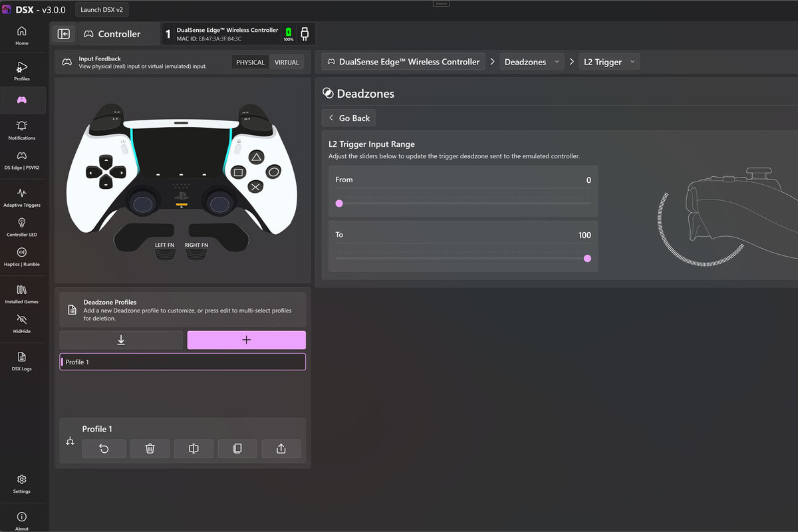Open Notifications from the sidebar

(22, 129)
